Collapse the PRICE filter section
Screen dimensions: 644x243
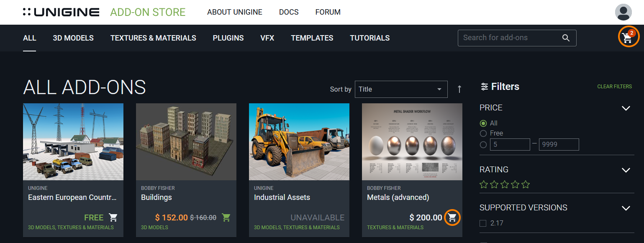(626, 108)
